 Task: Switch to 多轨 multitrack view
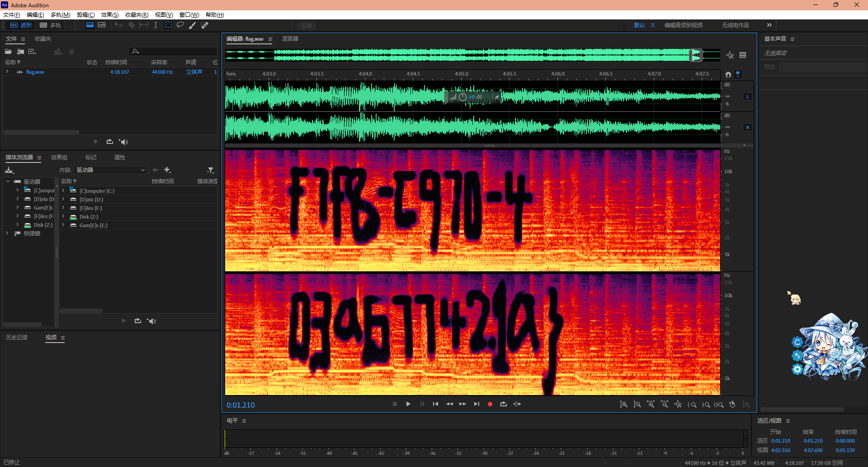pyautogui.click(x=50, y=25)
